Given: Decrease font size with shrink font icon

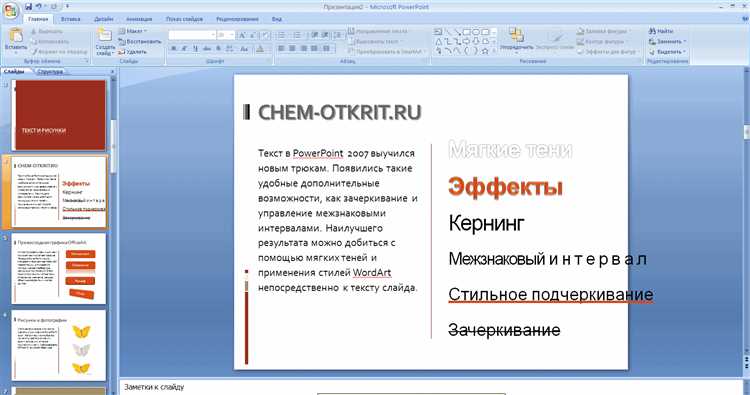Looking at the screenshot, I should pos(254,35).
